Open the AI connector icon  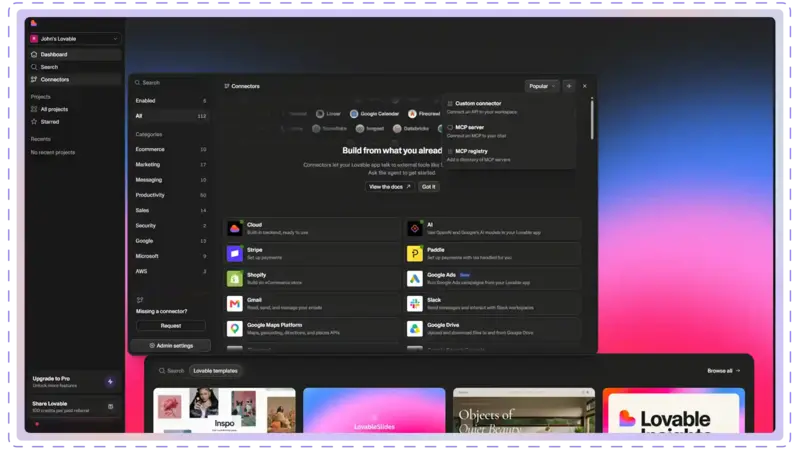(415, 229)
